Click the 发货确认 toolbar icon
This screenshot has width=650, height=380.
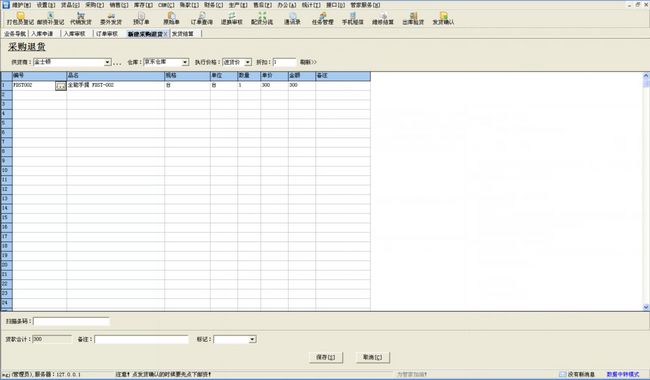tap(443, 18)
